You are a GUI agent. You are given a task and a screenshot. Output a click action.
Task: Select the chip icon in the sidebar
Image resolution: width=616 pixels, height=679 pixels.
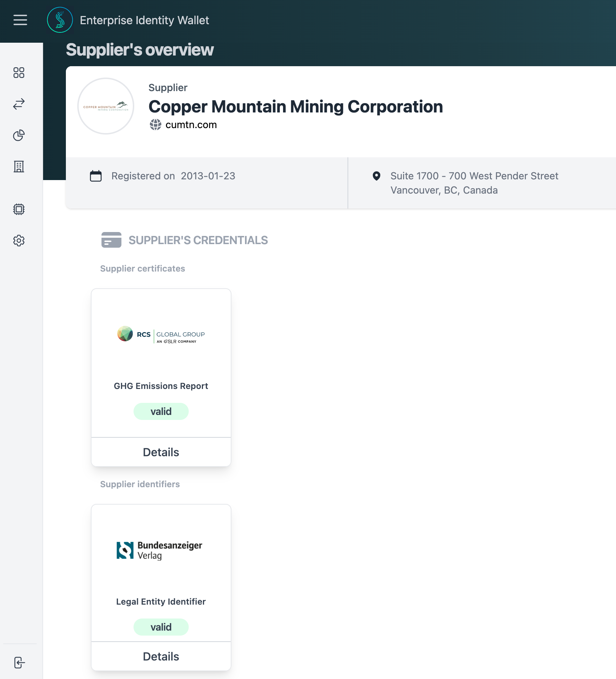[20, 209]
